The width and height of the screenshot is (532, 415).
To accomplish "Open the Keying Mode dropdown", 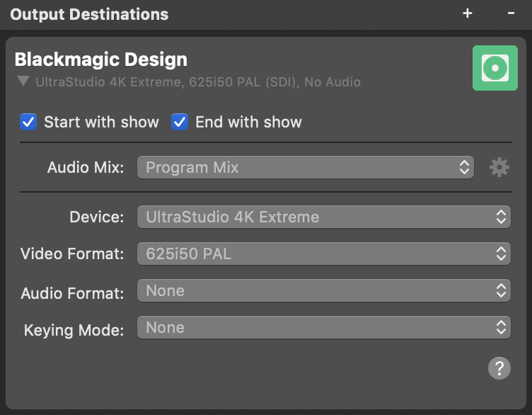I will click(x=324, y=327).
